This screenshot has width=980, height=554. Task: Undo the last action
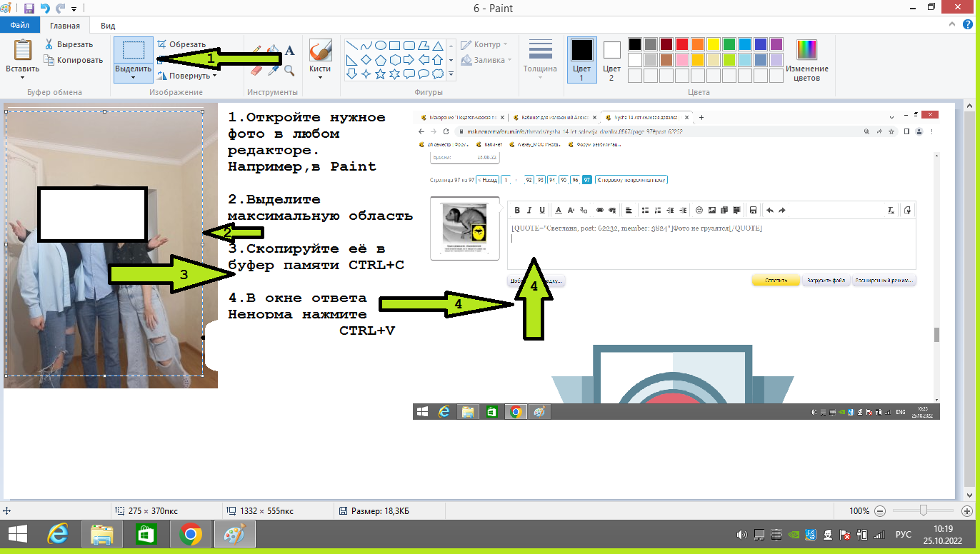45,9
